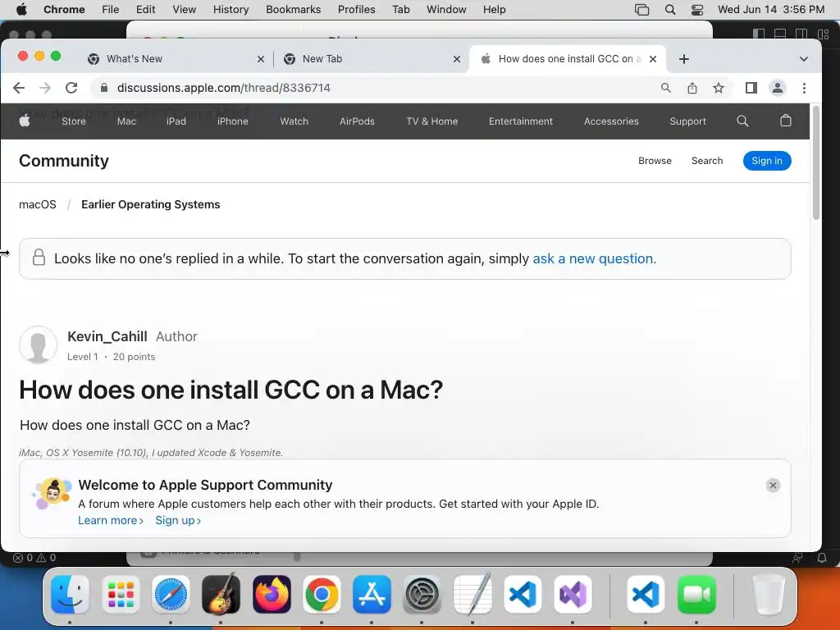The image size is (840, 630).
Task: Click the Community heading link
Action: coord(64,161)
